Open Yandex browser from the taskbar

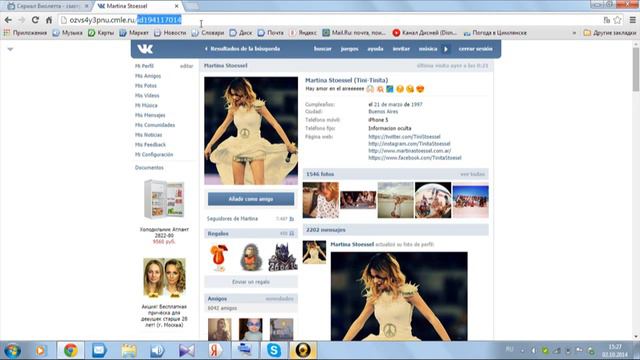coord(215,350)
